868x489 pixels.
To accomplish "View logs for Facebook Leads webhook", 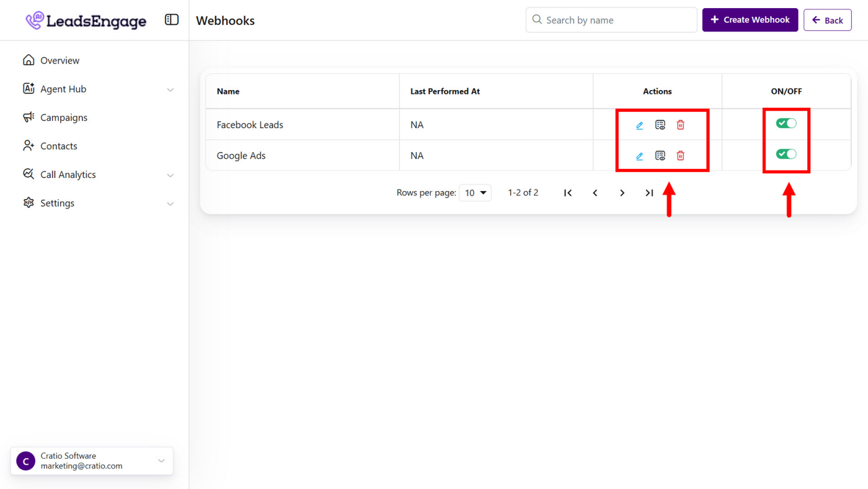I will click(660, 125).
